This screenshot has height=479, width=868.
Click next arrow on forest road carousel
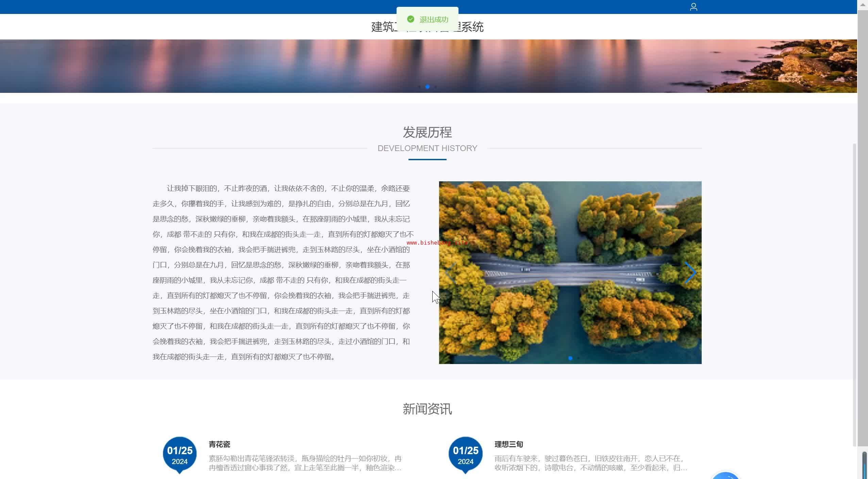[x=690, y=272]
